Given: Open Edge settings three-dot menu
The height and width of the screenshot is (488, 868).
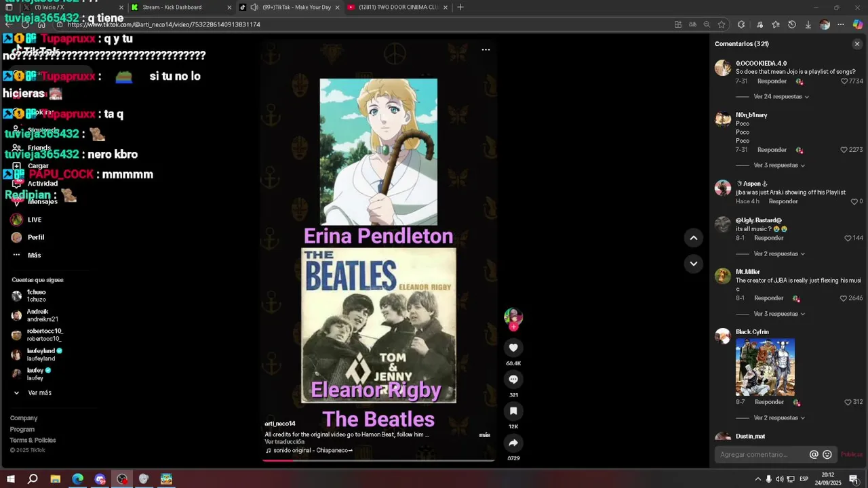Looking at the screenshot, I should 841,24.
